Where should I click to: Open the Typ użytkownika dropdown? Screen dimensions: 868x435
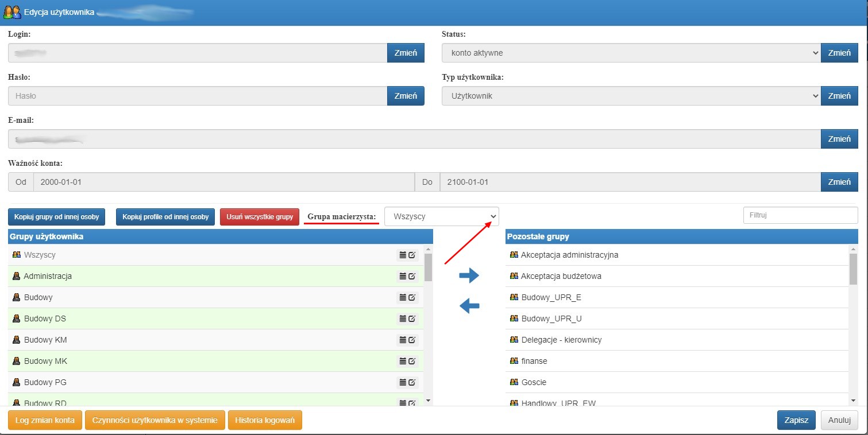pos(631,96)
